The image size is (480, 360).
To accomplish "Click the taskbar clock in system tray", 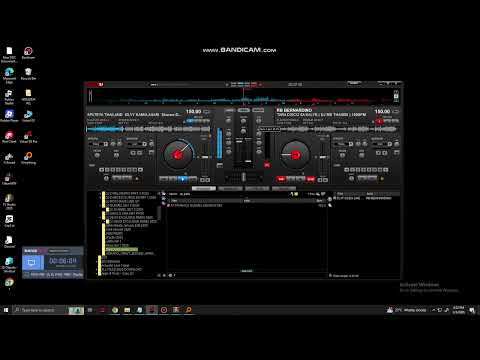I will pos(459,310).
